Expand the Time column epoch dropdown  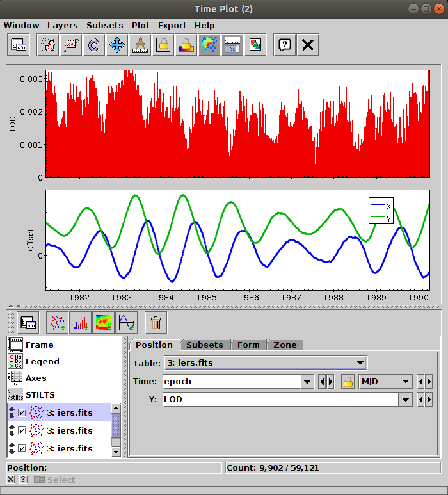307,382
